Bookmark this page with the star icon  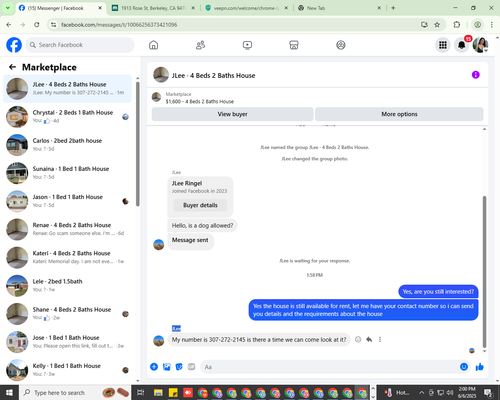click(x=437, y=25)
